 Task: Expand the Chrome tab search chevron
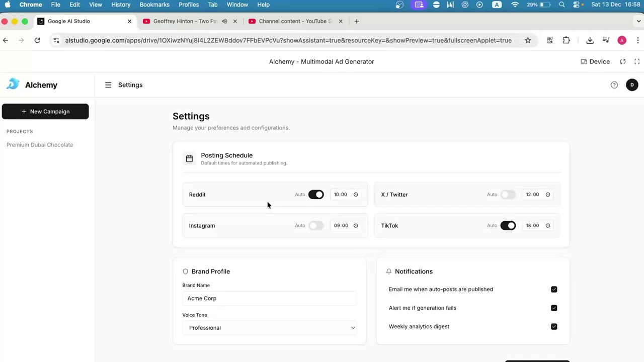(x=638, y=21)
